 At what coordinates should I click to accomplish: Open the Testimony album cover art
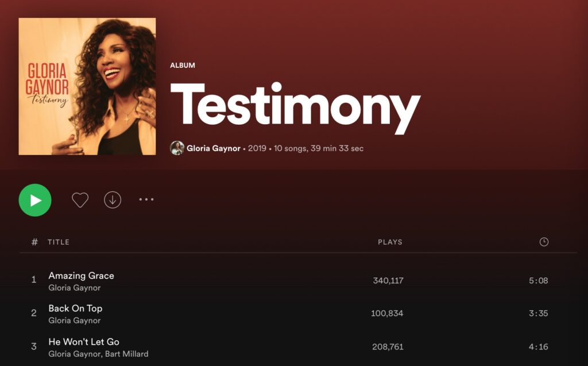click(87, 86)
